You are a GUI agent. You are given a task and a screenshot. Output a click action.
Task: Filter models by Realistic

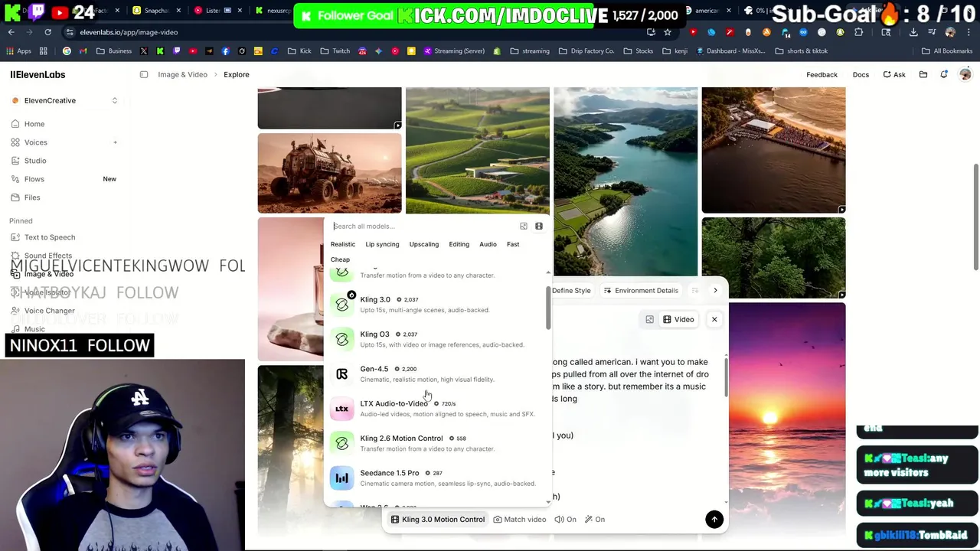click(343, 244)
